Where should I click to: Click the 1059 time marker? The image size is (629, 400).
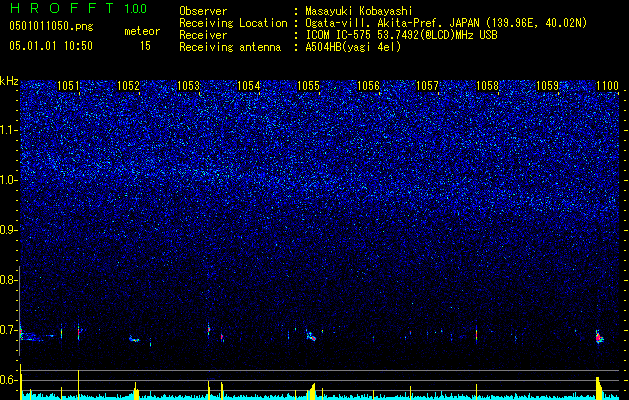point(547,85)
